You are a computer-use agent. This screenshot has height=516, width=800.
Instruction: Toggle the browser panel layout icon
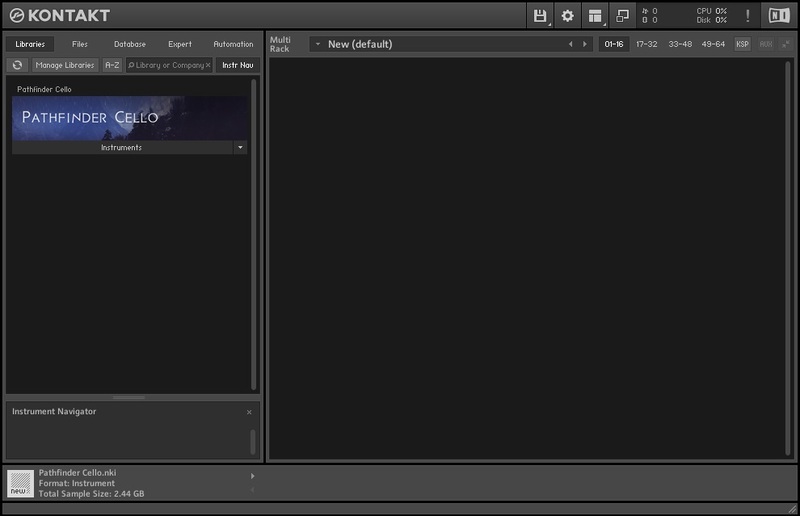[595, 16]
